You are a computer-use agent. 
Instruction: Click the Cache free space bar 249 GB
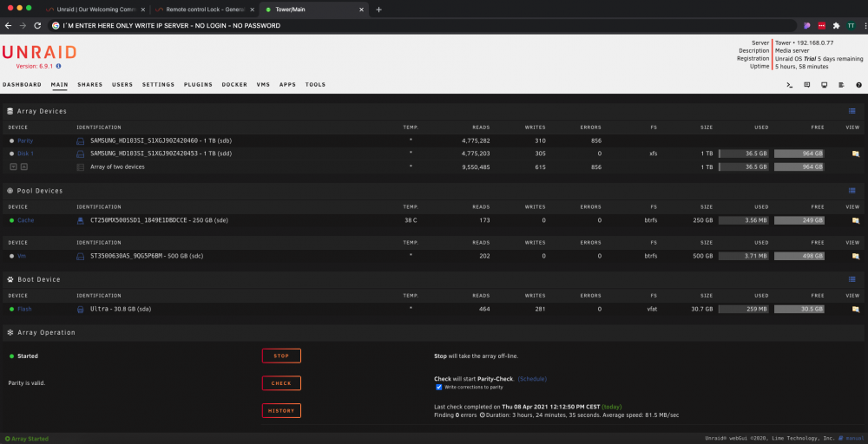pos(799,220)
